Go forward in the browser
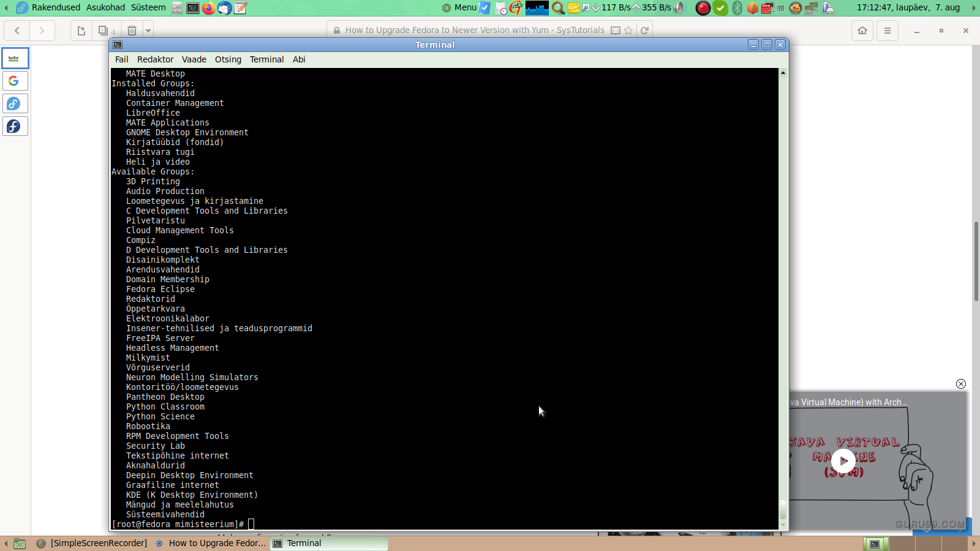Screen dimensions: 980x551 42,31
